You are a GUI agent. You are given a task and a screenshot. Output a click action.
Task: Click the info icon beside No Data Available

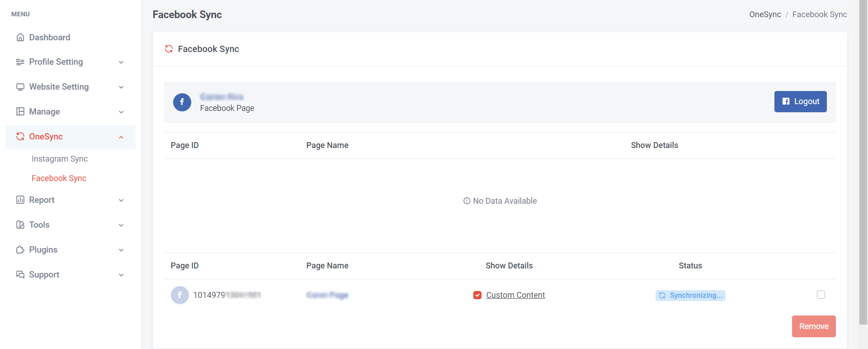pyautogui.click(x=467, y=201)
